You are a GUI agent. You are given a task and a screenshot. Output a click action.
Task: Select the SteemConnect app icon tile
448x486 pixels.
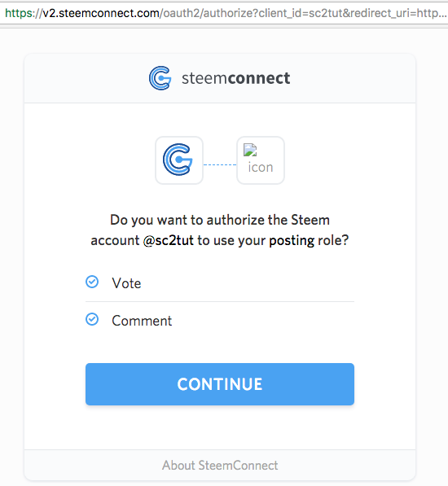pyautogui.click(x=179, y=160)
